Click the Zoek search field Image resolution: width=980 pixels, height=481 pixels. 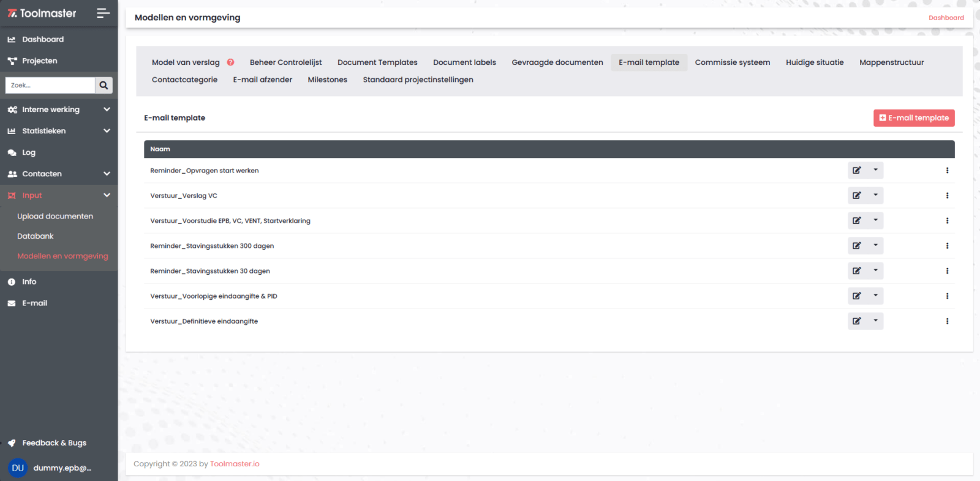click(50, 85)
